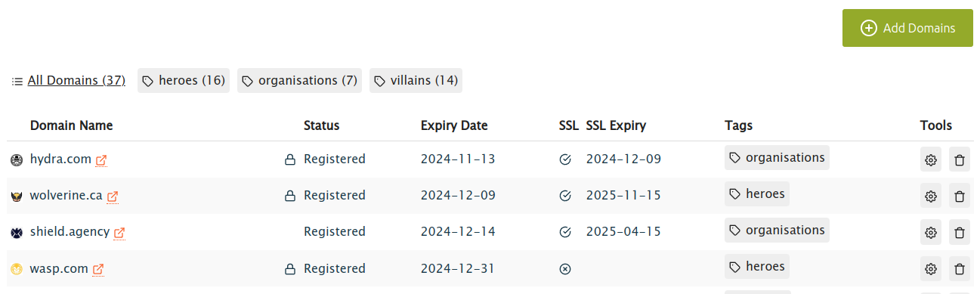
Task: Open settings gear in wolverine.ca row
Action: (931, 197)
